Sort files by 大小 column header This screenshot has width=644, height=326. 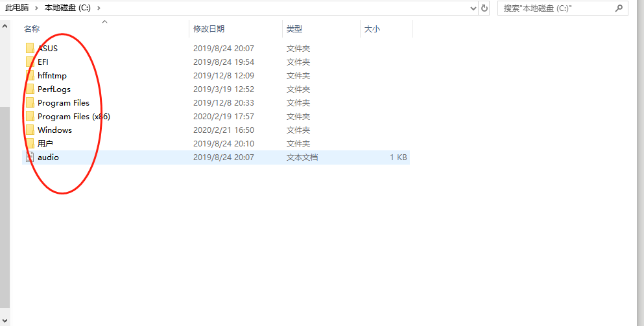(372, 29)
